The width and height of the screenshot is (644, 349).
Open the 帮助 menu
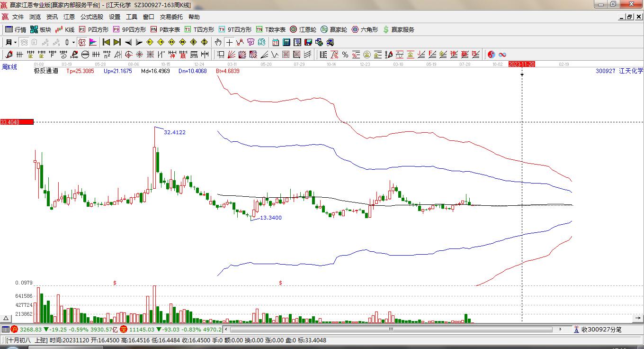(x=194, y=17)
